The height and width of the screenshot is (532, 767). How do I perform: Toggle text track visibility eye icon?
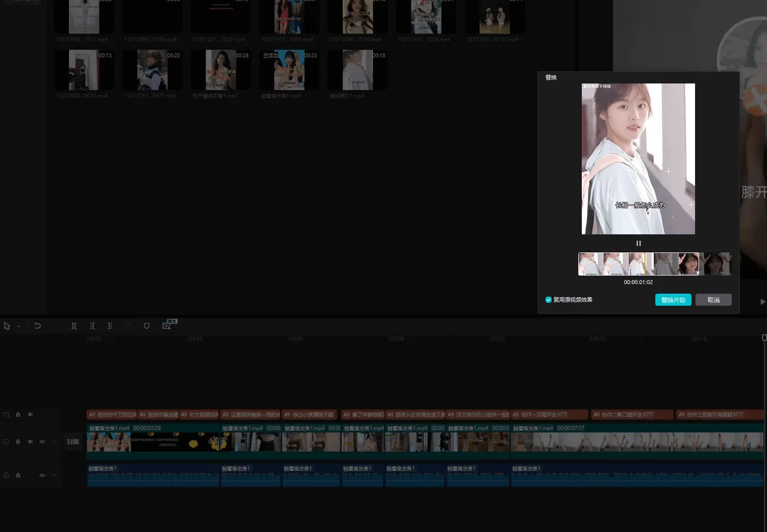30,415
